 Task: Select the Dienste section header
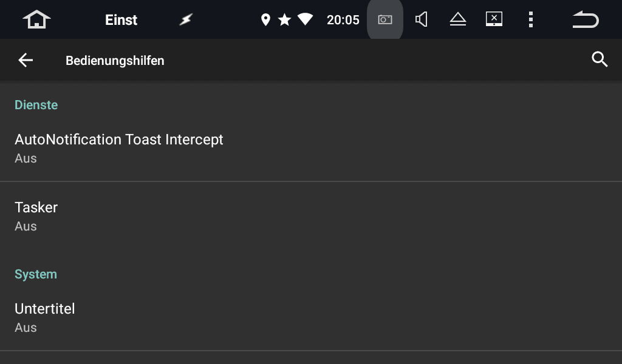(x=36, y=105)
